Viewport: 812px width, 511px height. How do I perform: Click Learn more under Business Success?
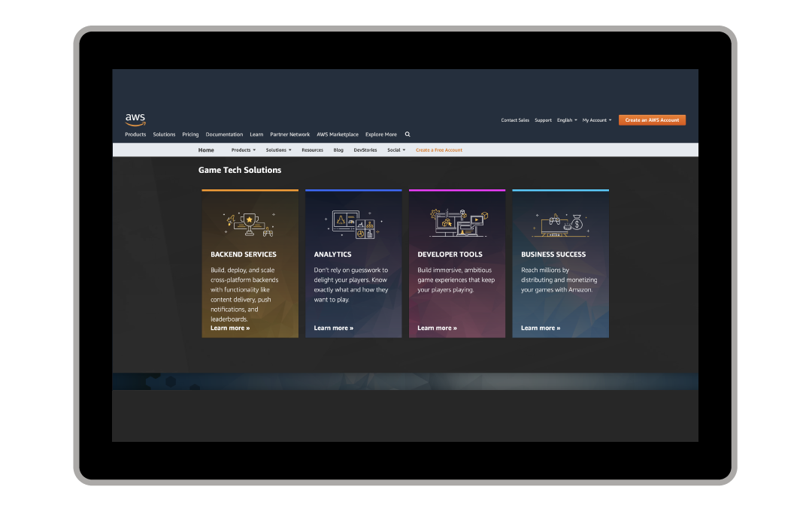[541, 328]
